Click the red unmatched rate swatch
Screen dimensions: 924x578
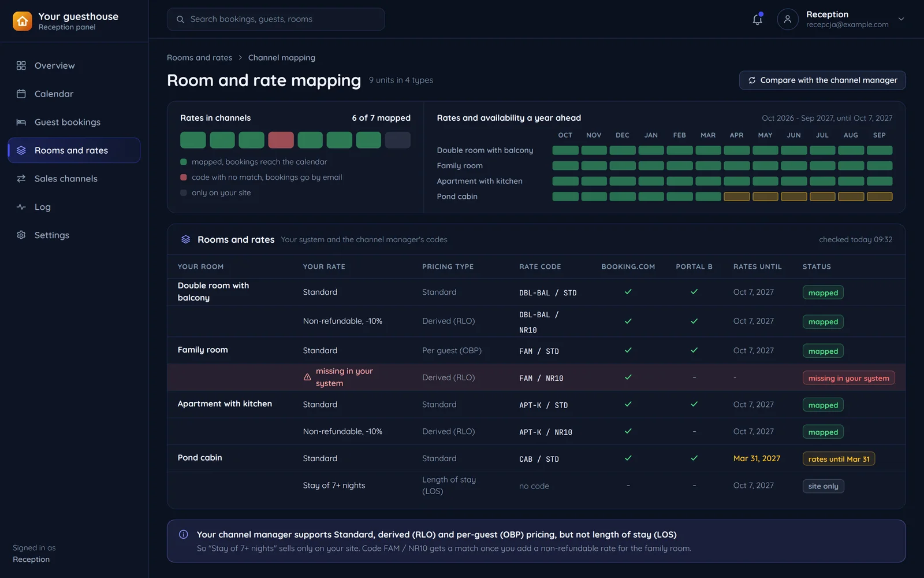281,140
